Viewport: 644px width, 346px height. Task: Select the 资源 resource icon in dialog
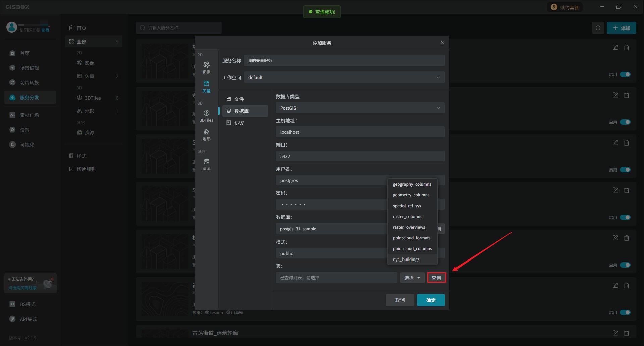[x=206, y=164]
